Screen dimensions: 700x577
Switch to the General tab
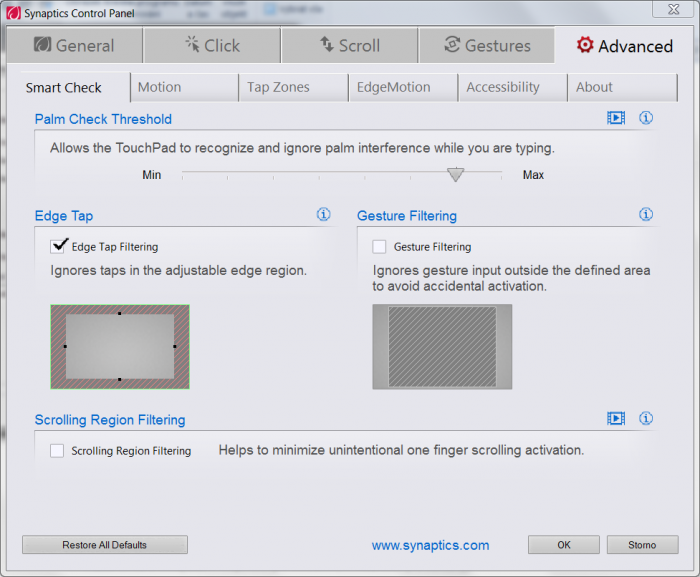coord(74,46)
